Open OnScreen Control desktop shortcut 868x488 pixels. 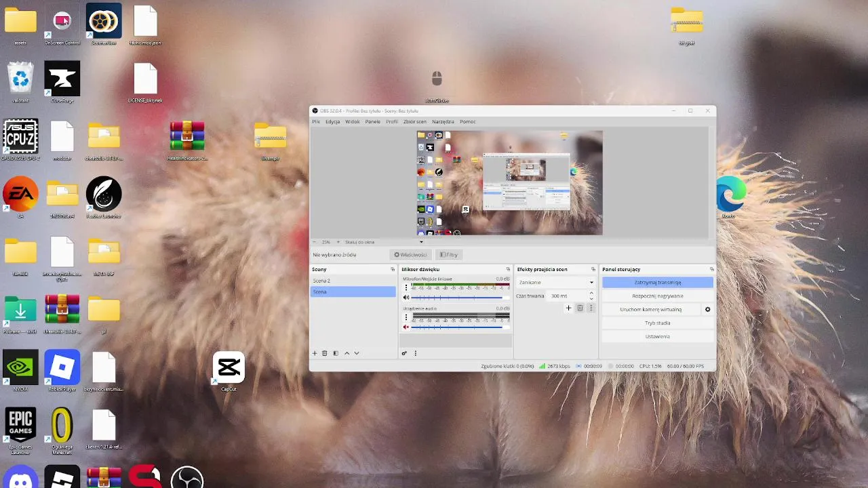point(62,25)
